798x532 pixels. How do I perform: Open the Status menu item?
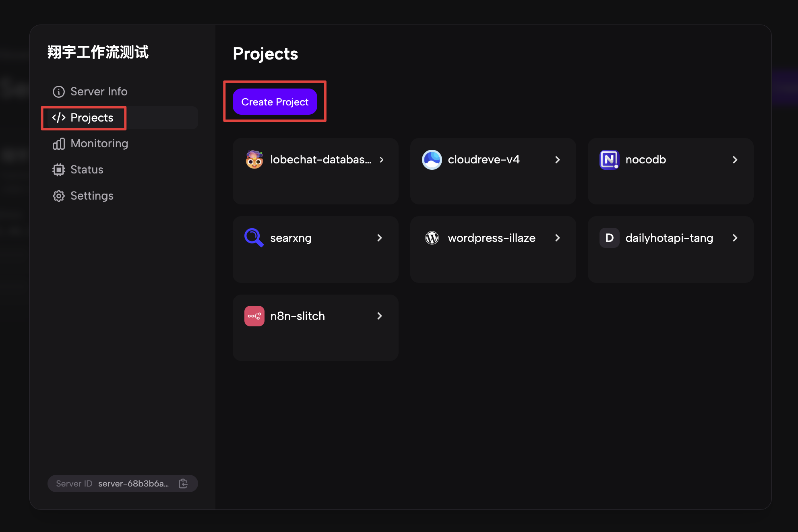tap(87, 170)
